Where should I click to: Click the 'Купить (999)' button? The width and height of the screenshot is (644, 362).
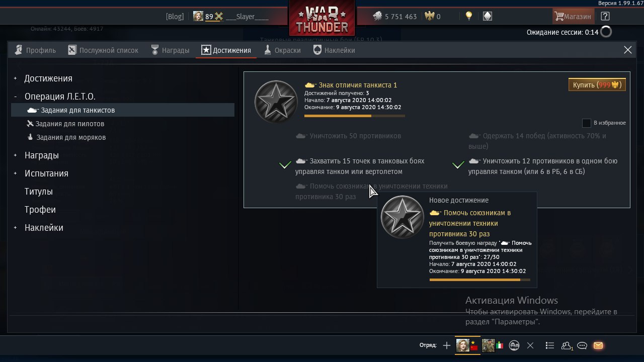point(597,85)
